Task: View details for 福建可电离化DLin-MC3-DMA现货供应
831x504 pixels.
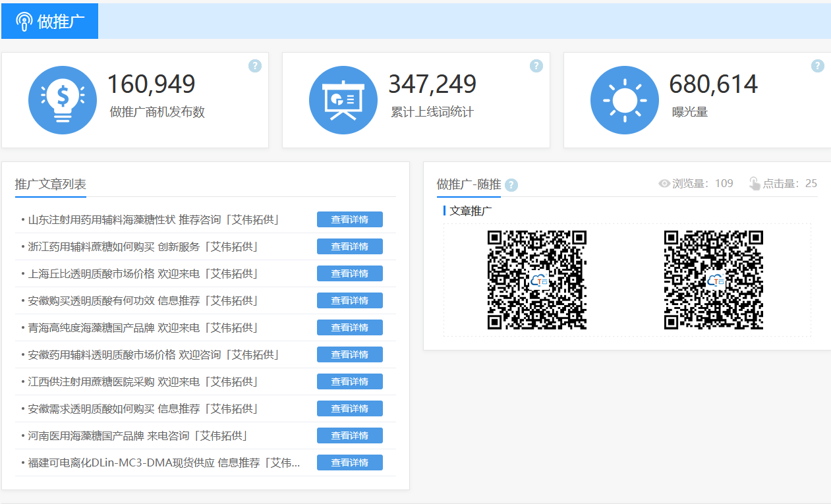Action: [x=350, y=462]
